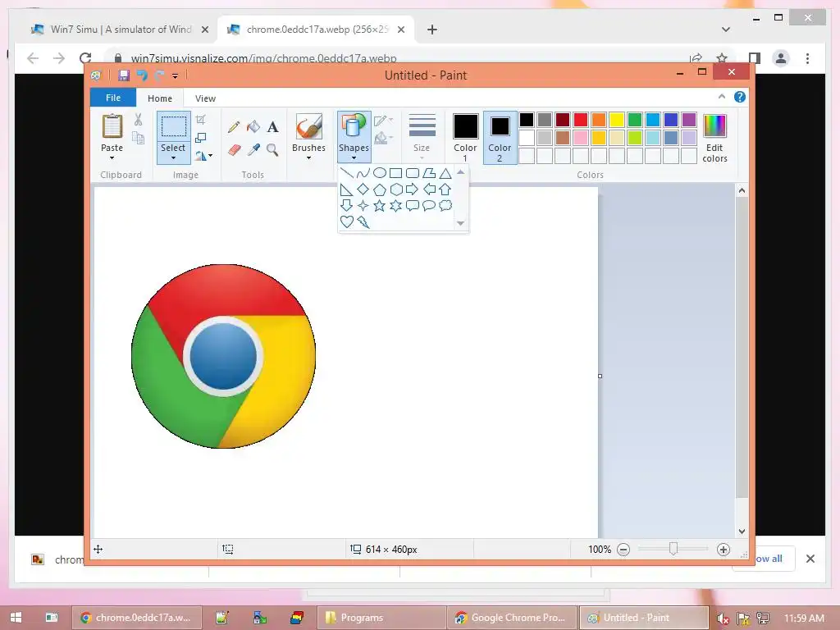This screenshot has height=630, width=840.
Task: Switch to the Home ribbon tab
Action: click(x=160, y=98)
